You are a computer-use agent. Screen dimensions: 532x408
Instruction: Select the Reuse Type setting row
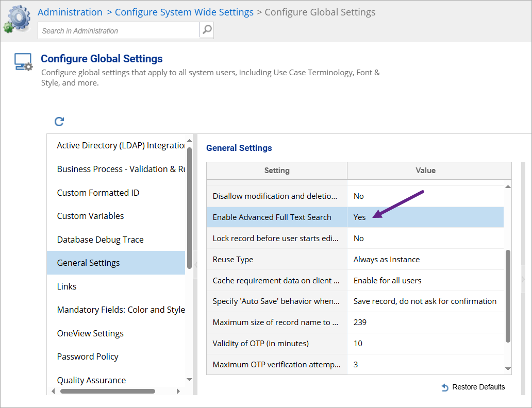point(355,260)
